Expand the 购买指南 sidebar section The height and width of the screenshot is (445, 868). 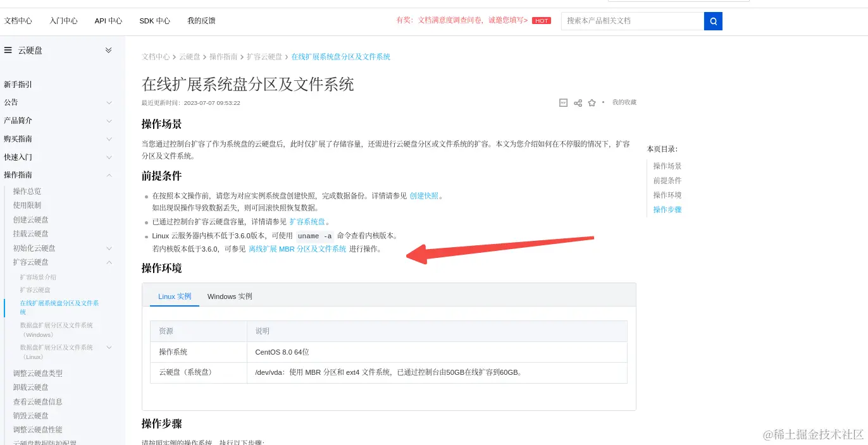[109, 139]
